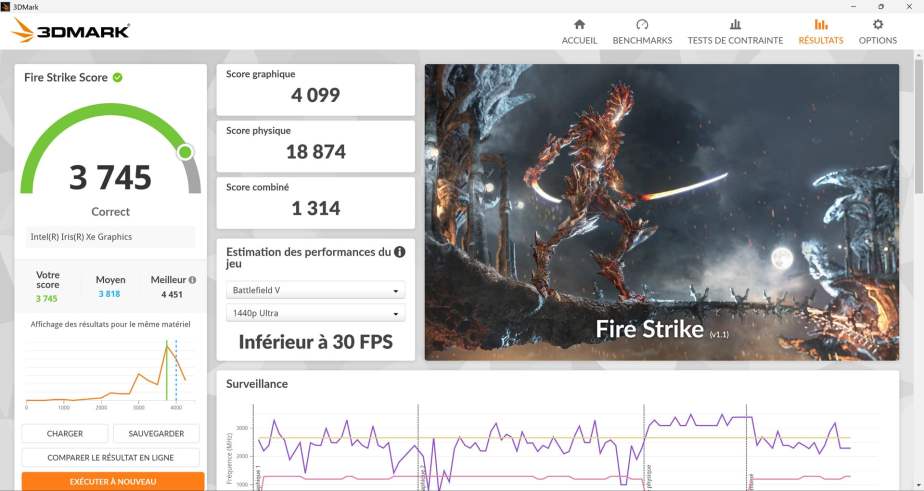Click the green score gauge knob

click(185, 152)
